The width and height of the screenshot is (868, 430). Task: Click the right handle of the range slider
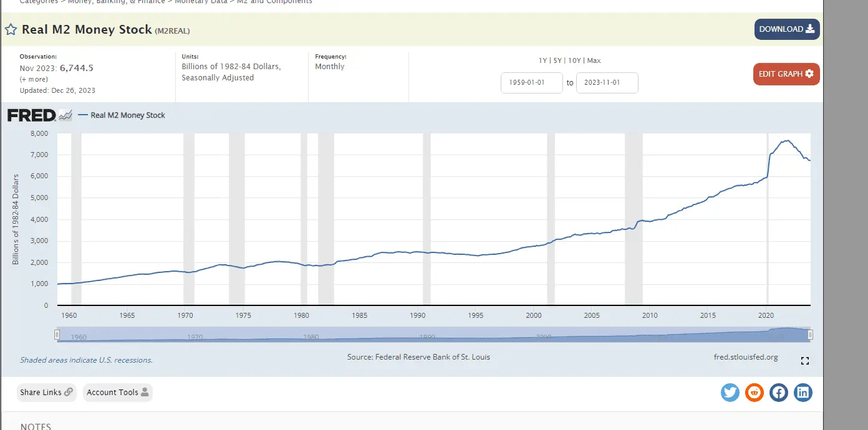tap(811, 335)
